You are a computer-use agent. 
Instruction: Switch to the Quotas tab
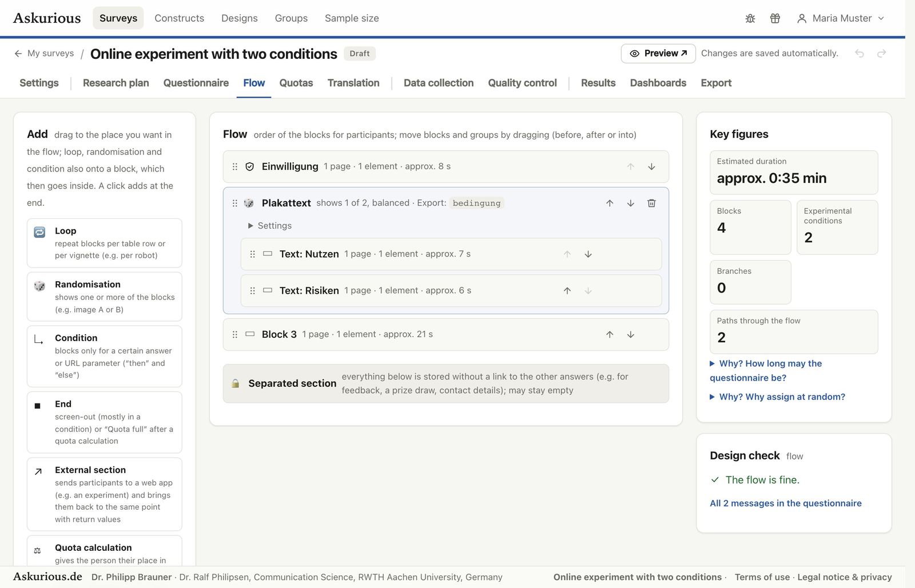(296, 83)
